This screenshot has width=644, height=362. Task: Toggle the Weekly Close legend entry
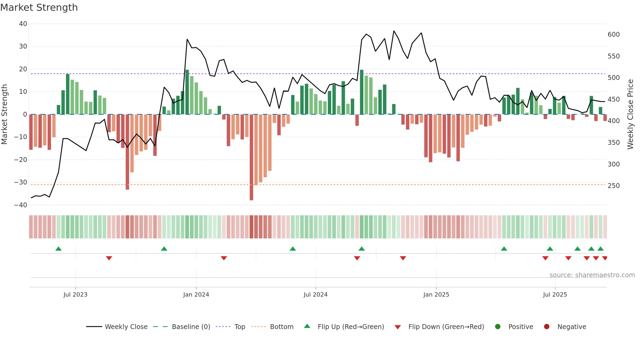click(117, 327)
